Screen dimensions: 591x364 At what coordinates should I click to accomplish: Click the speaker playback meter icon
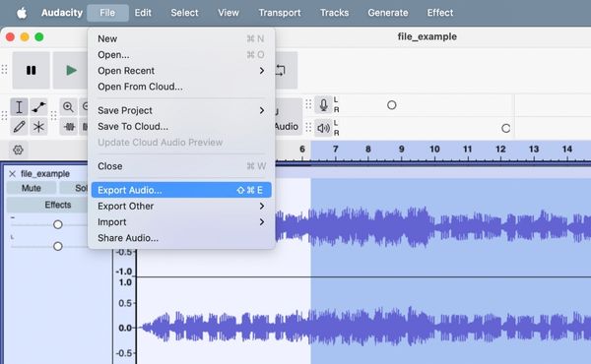pyautogui.click(x=323, y=128)
